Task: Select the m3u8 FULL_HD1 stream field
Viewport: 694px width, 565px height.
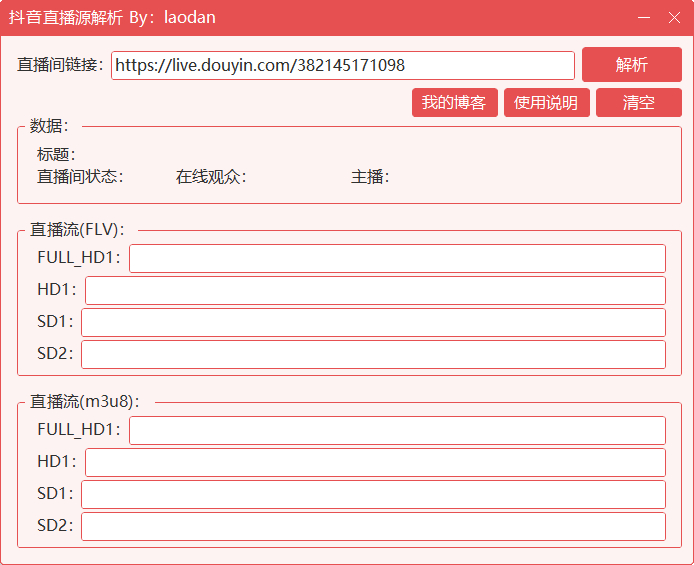Action: (397, 430)
